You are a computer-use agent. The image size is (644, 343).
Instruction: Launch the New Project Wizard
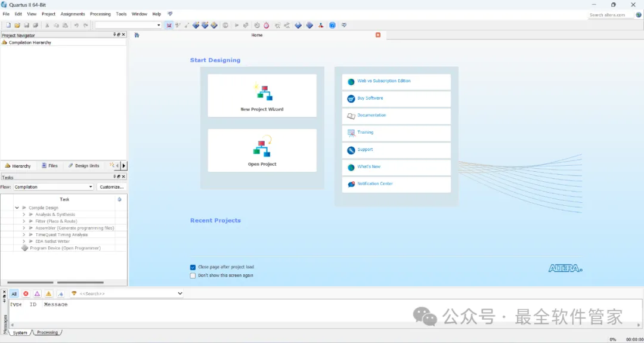point(262,95)
